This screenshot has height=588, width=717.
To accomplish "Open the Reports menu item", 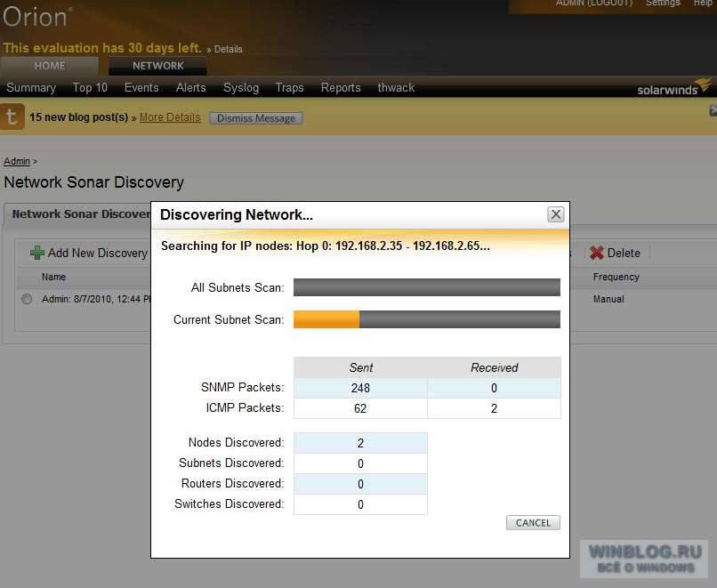I will [x=341, y=87].
